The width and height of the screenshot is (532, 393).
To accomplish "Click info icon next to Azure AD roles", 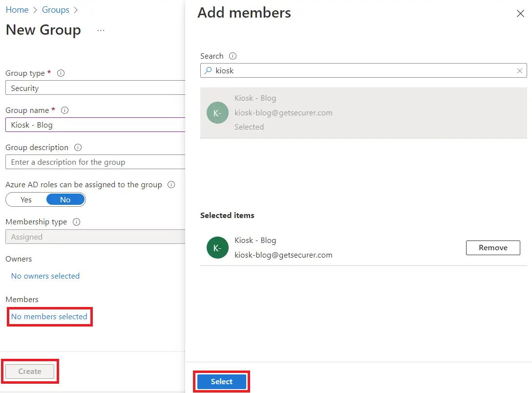I will [171, 185].
